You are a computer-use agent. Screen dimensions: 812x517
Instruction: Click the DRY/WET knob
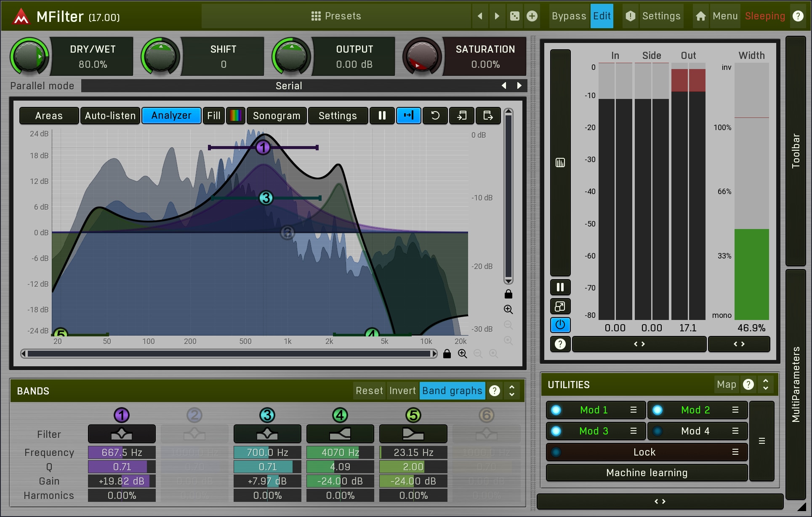pos(29,56)
